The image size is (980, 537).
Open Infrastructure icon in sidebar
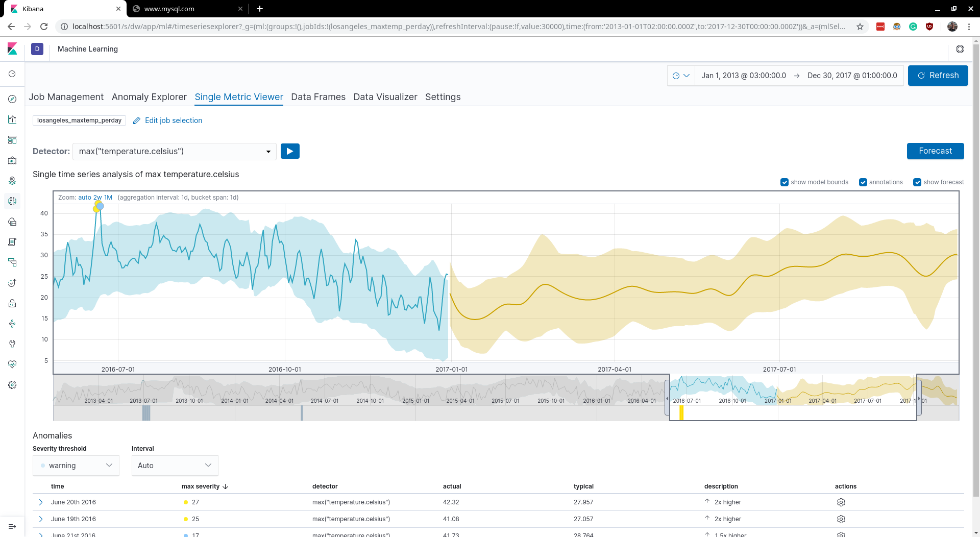12,222
